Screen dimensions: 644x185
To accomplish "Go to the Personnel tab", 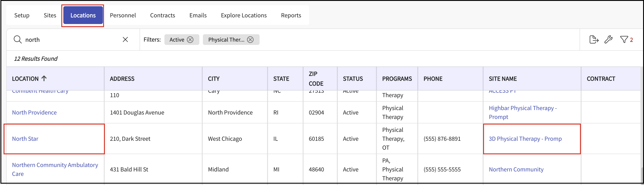I will point(123,15).
